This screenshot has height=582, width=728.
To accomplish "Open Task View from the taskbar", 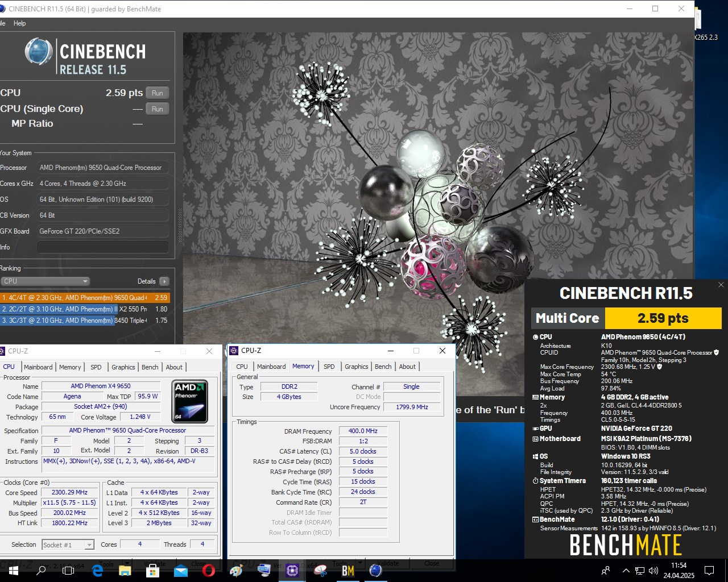I will (68, 571).
